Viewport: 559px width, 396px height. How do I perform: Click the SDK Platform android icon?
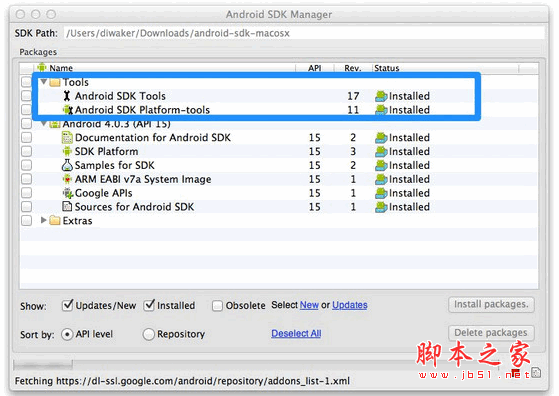pos(67,151)
